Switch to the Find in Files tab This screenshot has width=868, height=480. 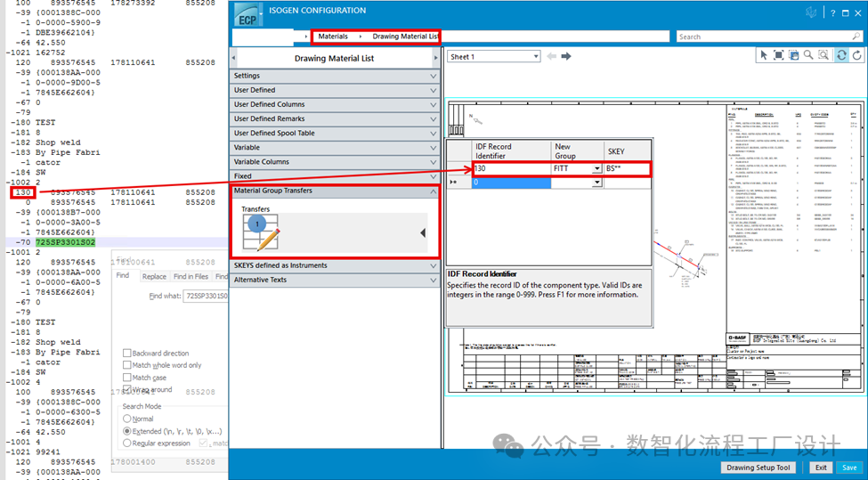coord(191,276)
